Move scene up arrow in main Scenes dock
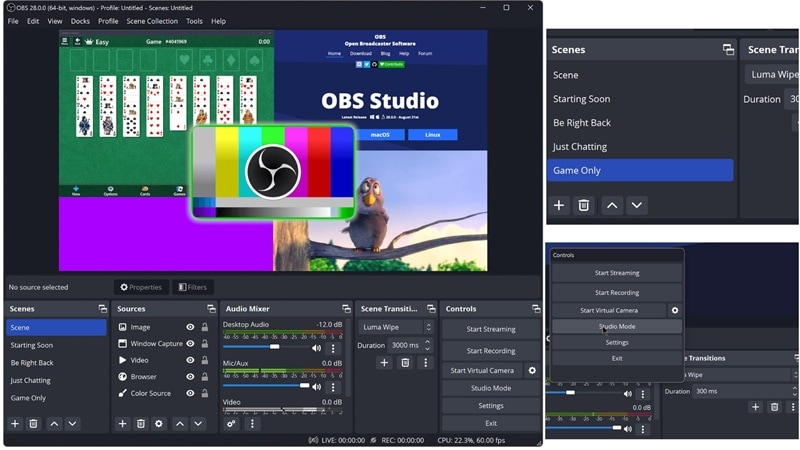This screenshot has width=800, height=450. pos(54,423)
